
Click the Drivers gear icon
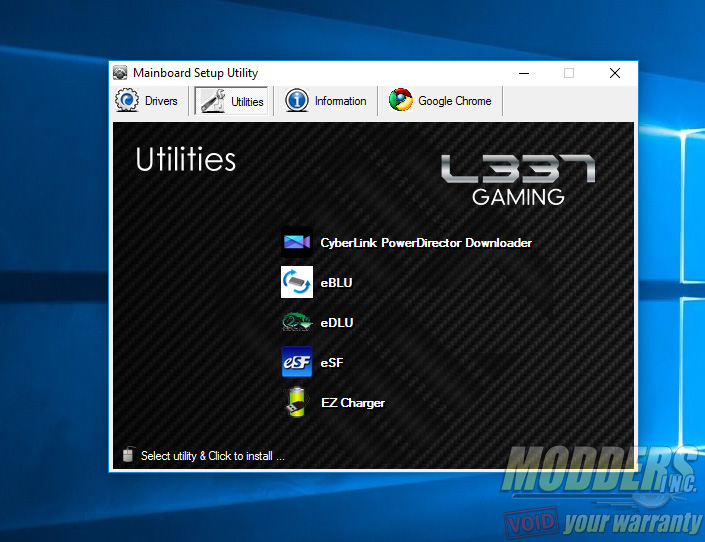(x=127, y=100)
